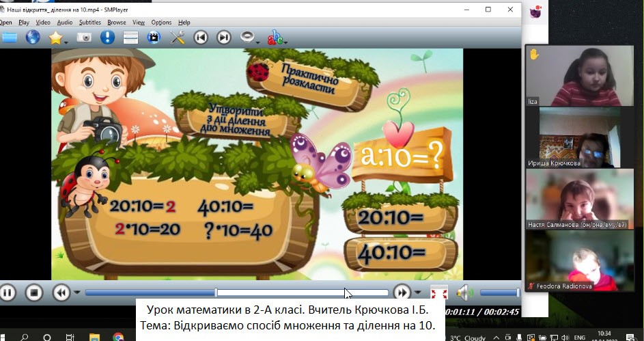Open preferences with the wrench-and-screwdriver icon
Screen dimensions: 644x341
[178, 37]
